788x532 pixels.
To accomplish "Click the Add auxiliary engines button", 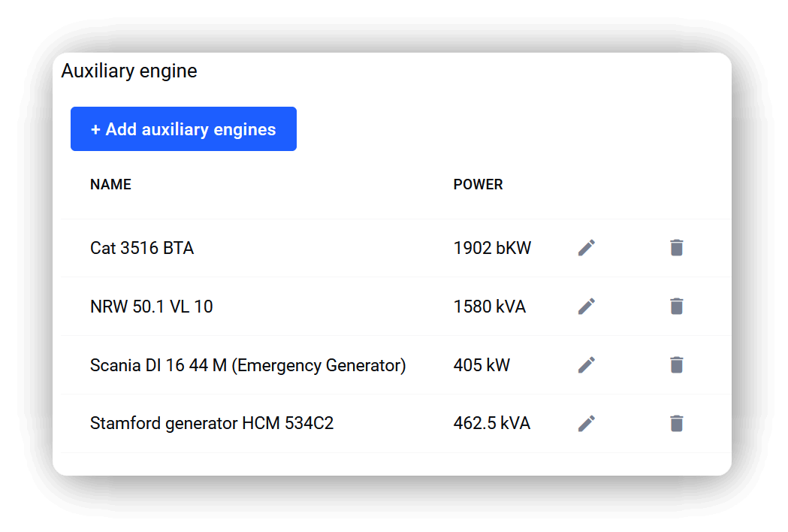I will point(183,128).
